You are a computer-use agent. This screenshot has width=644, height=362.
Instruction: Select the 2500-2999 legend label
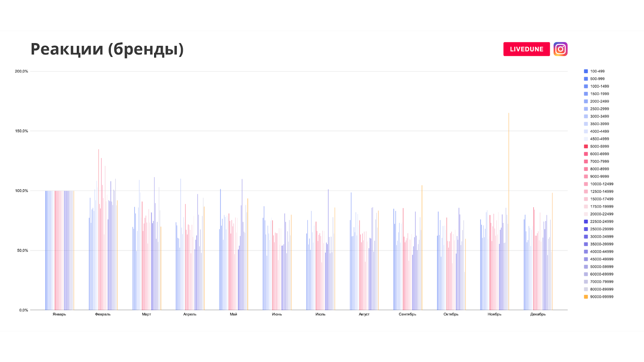click(x=599, y=109)
